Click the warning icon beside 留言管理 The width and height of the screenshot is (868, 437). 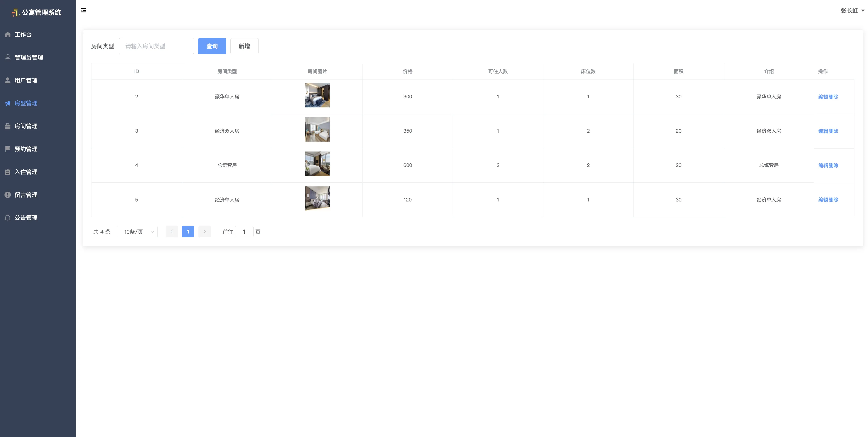pyautogui.click(x=8, y=195)
